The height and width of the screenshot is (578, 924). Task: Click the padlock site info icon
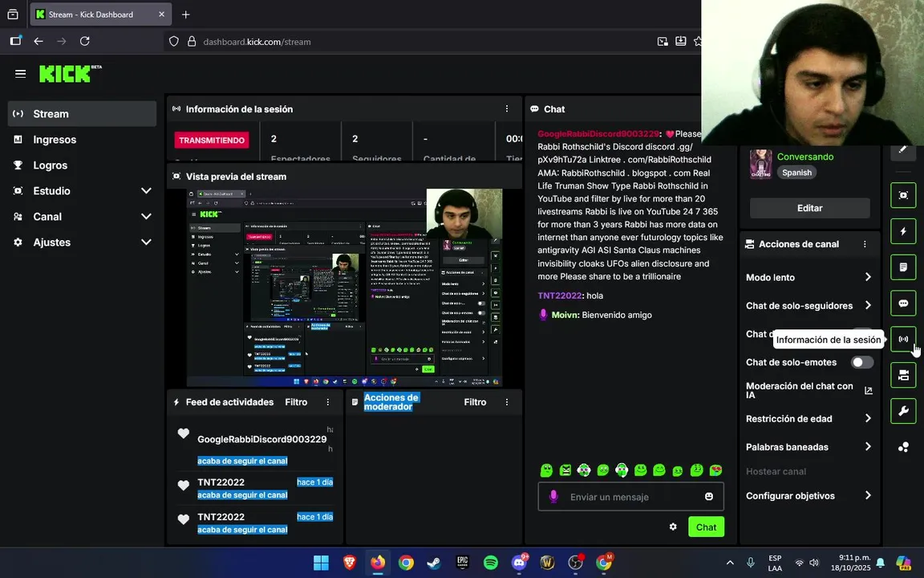point(191,41)
